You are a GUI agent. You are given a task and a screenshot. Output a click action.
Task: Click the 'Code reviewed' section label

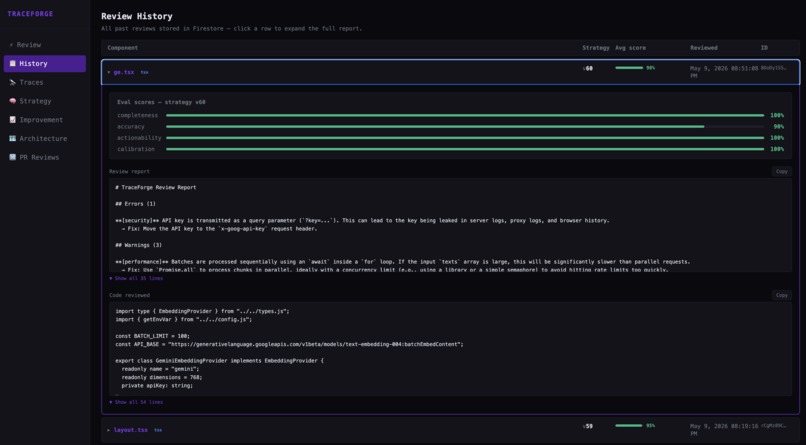click(130, 295)
